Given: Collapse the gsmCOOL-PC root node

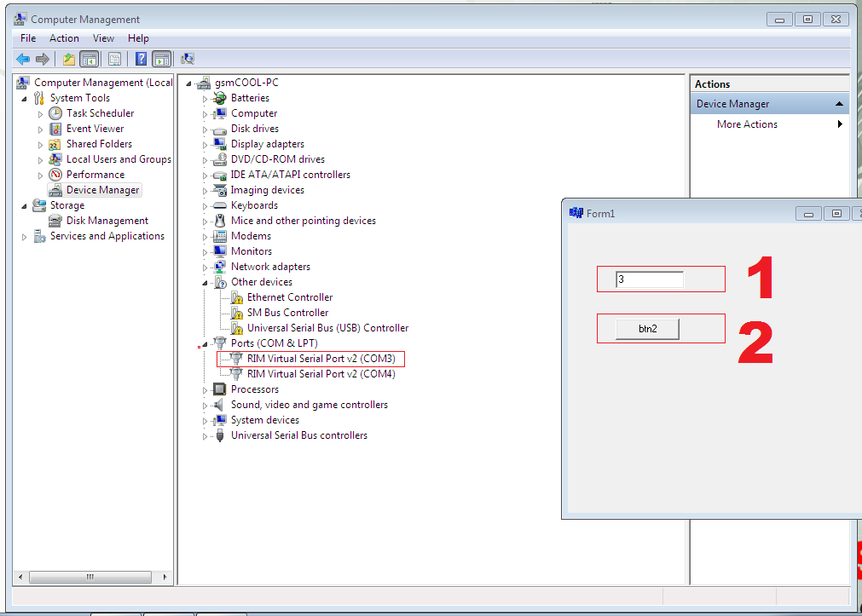Looking at the screenshot, I should [189, 83].
